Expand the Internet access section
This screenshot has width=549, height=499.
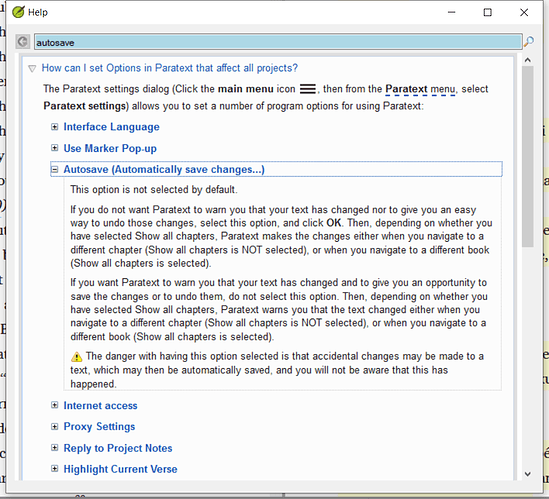(55, 405)
